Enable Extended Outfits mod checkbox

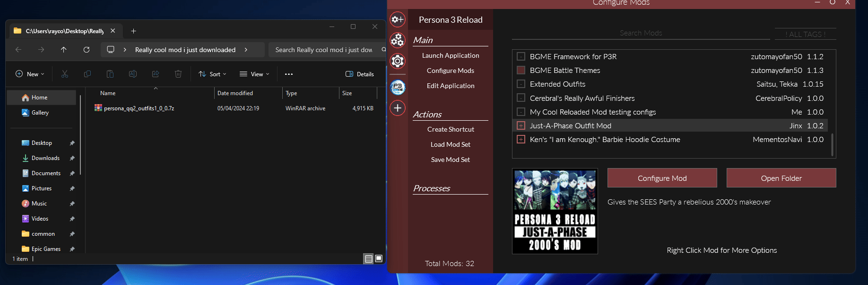[x=521, y=84]
